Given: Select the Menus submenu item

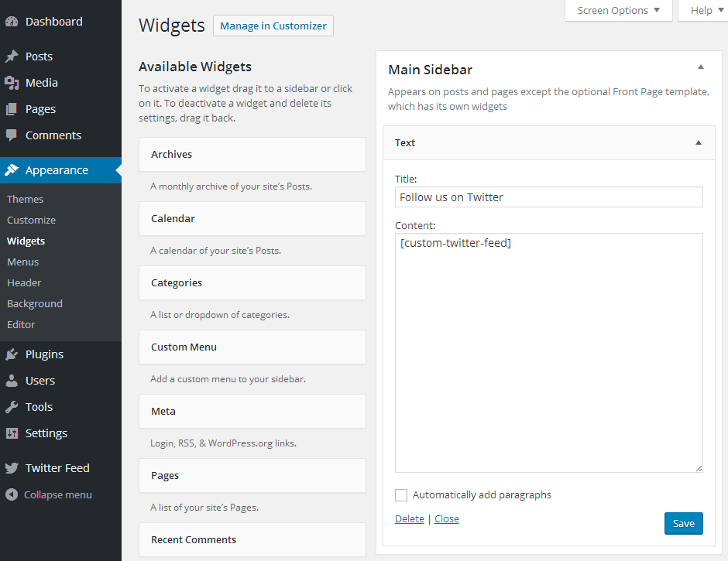Looking at the screenshot, I should tap(22, 262).
